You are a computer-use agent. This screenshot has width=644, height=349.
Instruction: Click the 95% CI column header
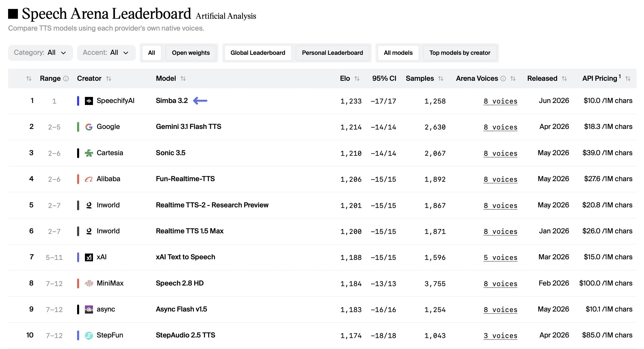[x=384, y=78]
